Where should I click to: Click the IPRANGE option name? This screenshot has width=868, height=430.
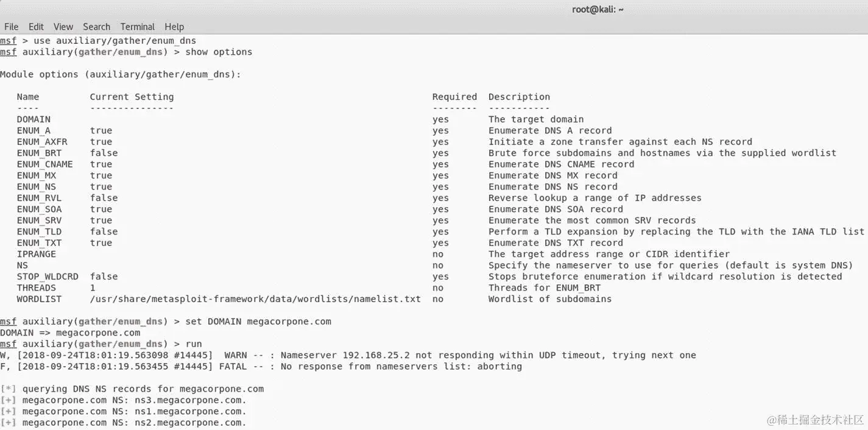tap(37, 254)
